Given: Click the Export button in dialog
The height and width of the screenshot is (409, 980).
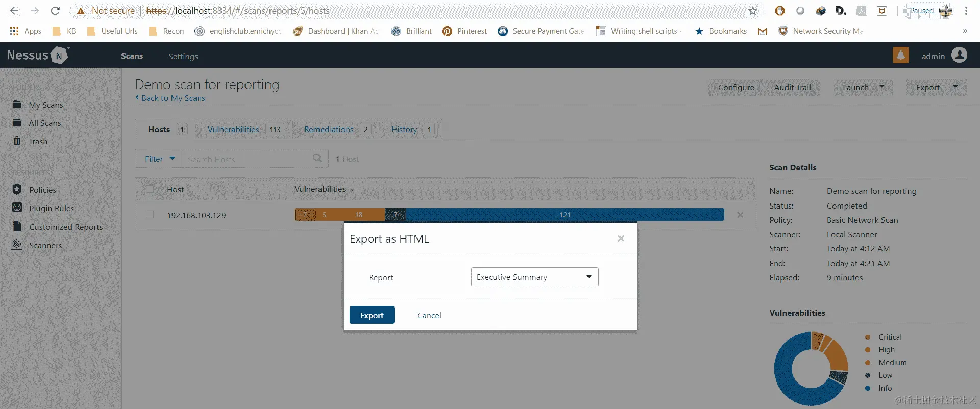Looking at the screenshot, I should (x=372, y=315).
